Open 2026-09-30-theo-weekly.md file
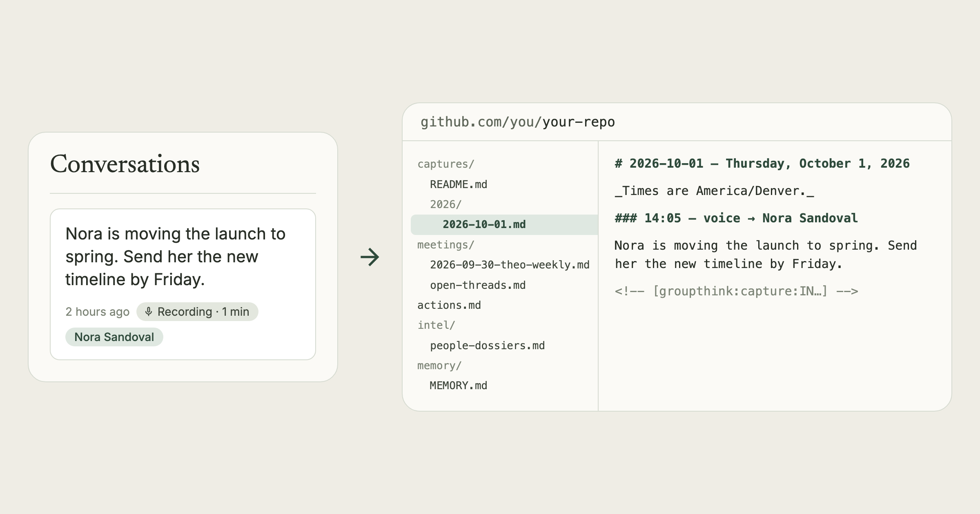This screenshot has height=514, width=980. pos(510,265)
